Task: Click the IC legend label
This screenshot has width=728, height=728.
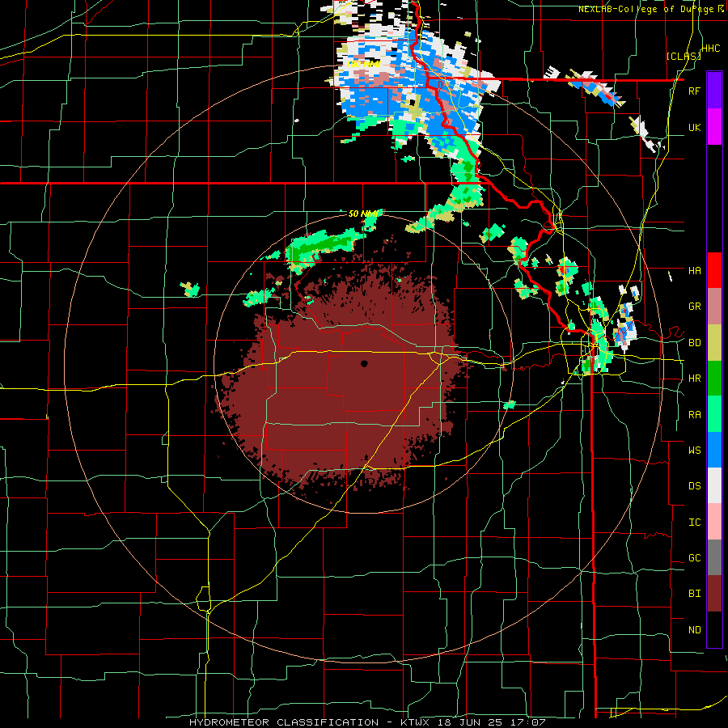Action: pos(694,523)
